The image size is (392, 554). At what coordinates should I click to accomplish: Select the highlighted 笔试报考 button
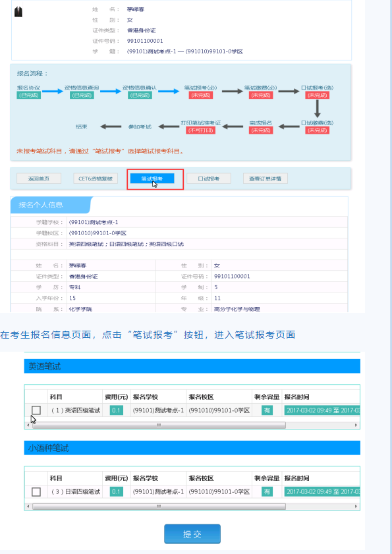pyautogui.click(x=152, y=179)
